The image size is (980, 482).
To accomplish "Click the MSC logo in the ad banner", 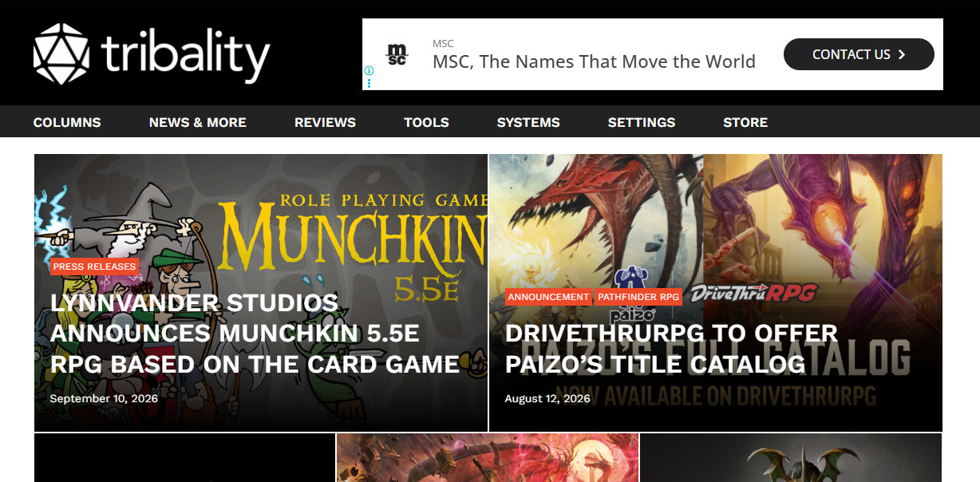I will 397,54.
